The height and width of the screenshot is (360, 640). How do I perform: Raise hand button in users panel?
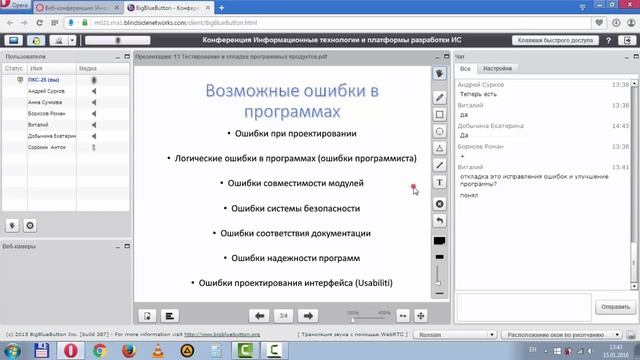tap(12, 225)
